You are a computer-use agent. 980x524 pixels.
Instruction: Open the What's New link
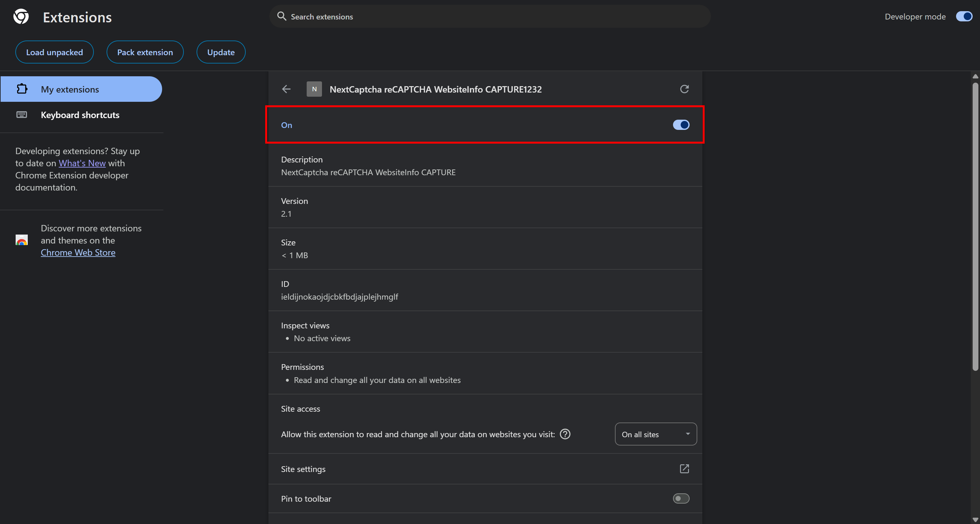tap(82, 163)
